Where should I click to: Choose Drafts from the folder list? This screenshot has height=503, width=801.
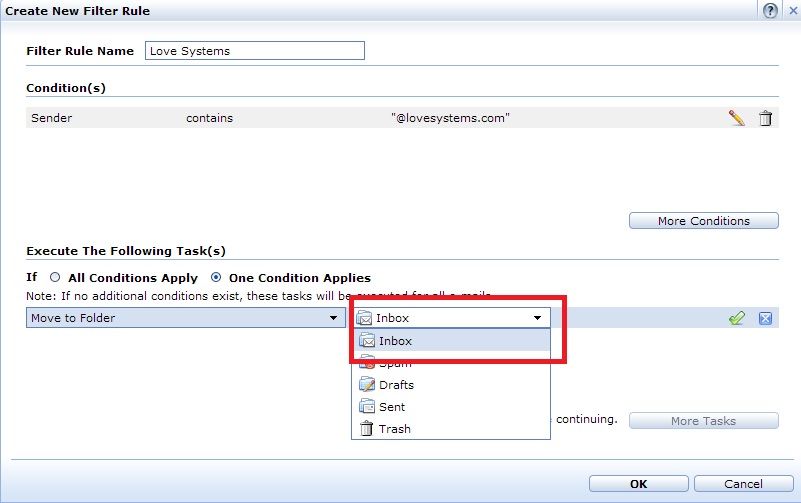point(451,385)
